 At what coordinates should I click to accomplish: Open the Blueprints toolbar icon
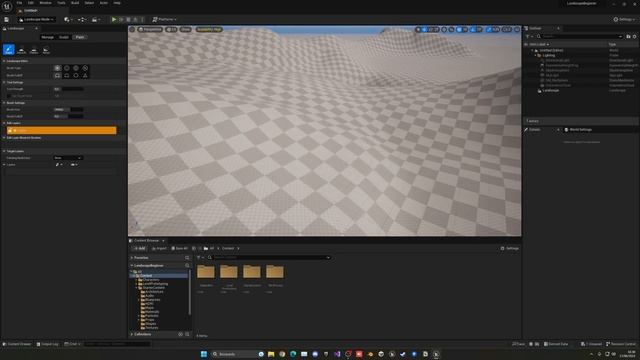pos(82,19)
